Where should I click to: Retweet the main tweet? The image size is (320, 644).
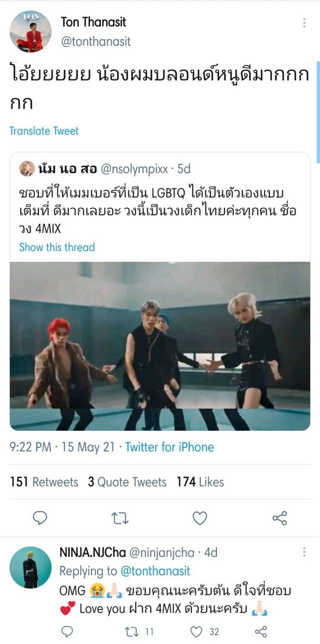(x=120, y=518)
